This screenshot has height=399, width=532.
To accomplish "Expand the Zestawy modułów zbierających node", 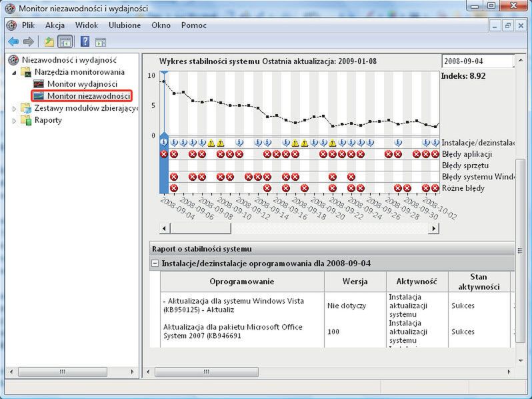I will pos(14,109).
